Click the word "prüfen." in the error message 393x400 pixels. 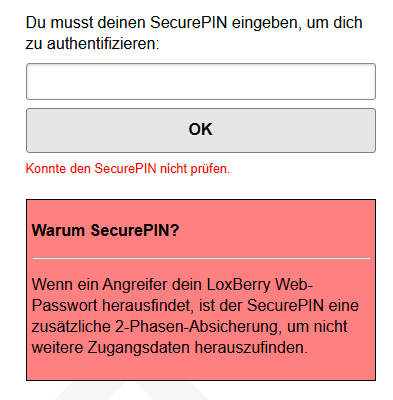[210, 169]
